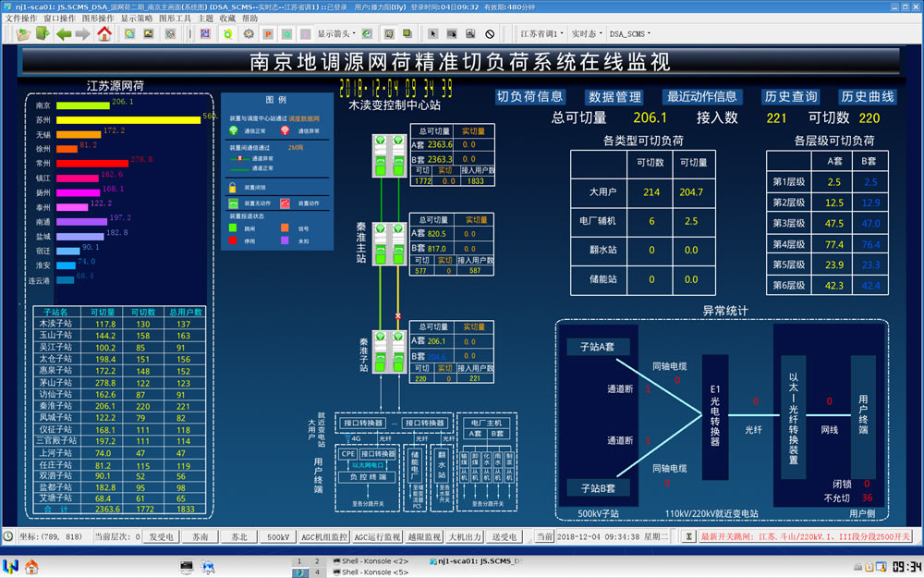Click 木渎变 A套 device icon

click(x=381, y=155)
